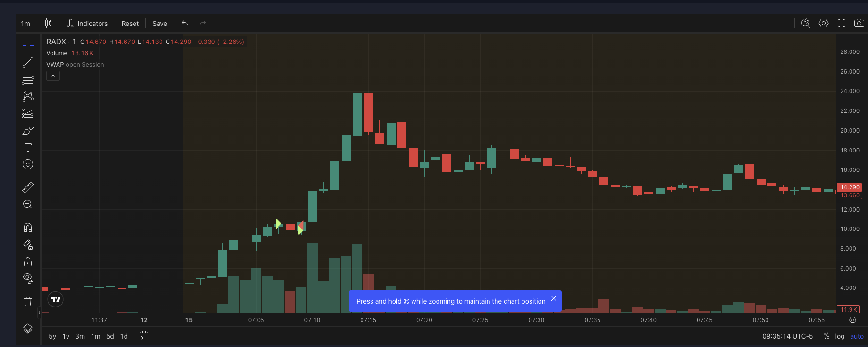This screenshot has height=347, width=868.
Task: Enter fullscreen mode for the chart
Action: coord(841,23)
